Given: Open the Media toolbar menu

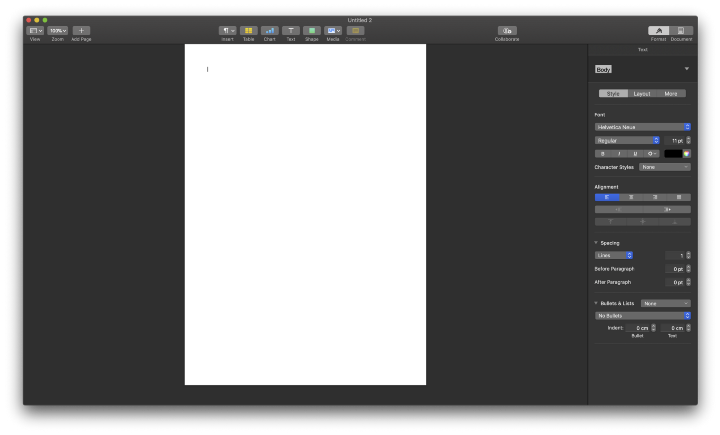Looking at the screenshot, I should point(333,31).
